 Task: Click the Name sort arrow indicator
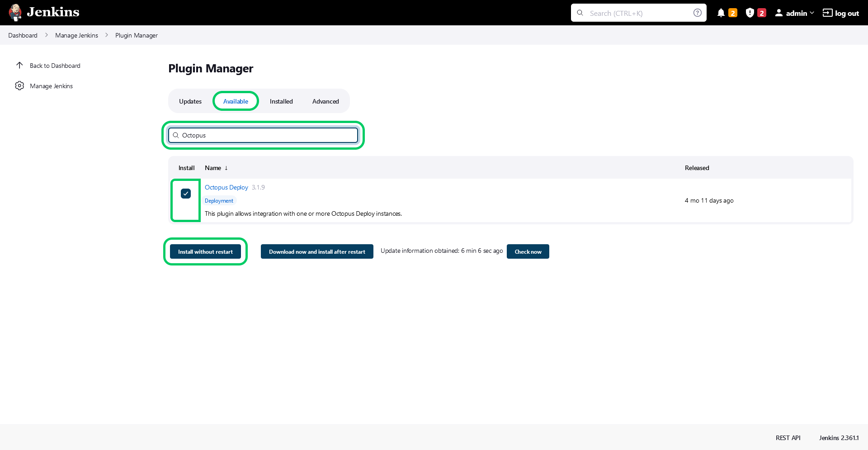(x=226, y=168)
